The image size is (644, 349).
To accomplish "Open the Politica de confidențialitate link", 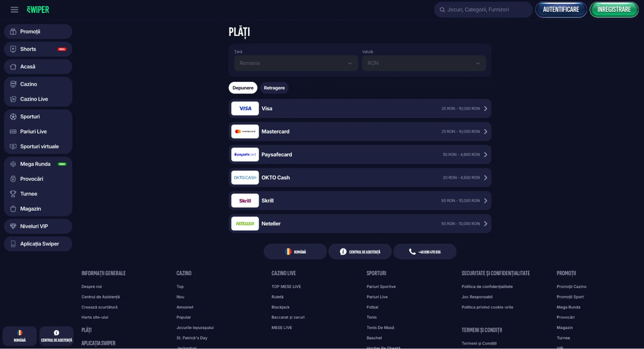I will [x=487, y=286].
